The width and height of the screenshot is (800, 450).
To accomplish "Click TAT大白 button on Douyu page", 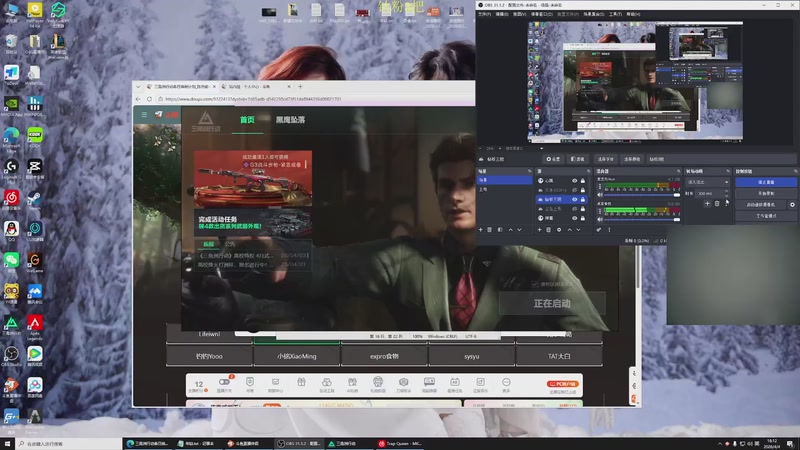I will tap(559, 356).
